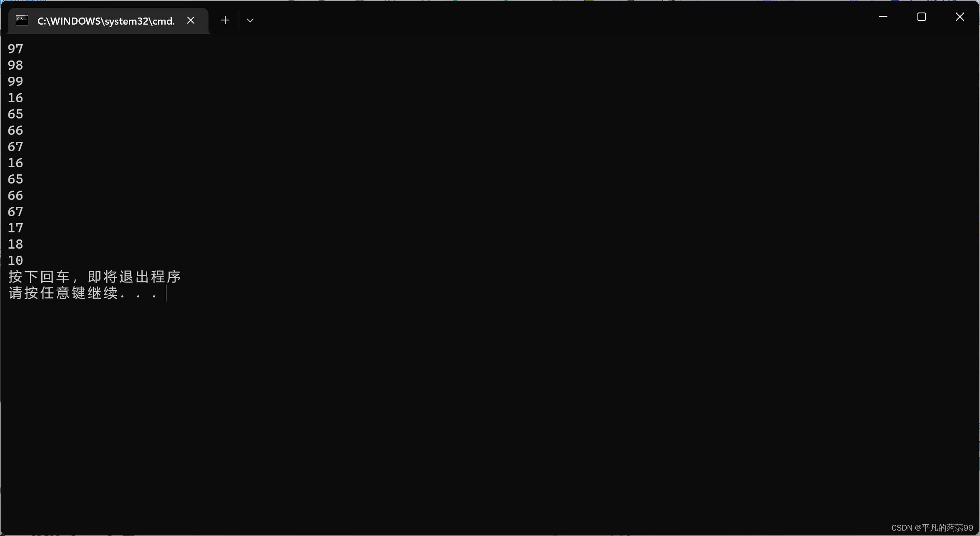
Task: Click the output line showing 17
Action: tap(15, 228)
